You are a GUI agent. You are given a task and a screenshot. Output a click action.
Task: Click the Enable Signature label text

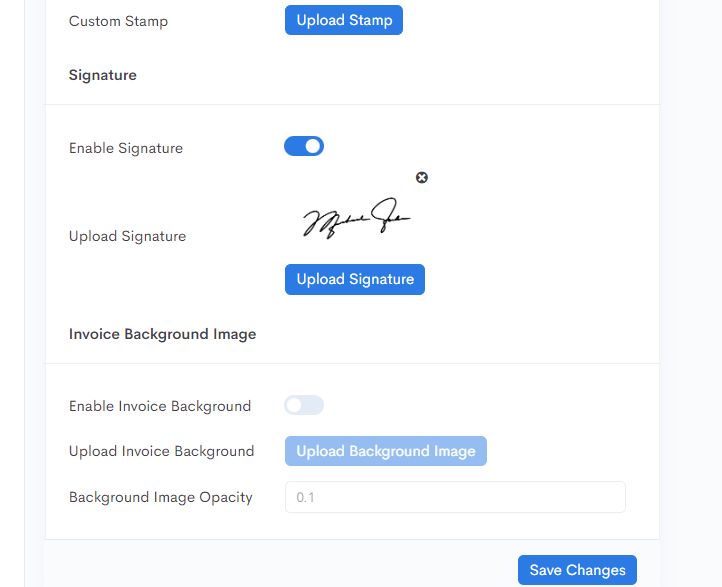tap(126, 148)
